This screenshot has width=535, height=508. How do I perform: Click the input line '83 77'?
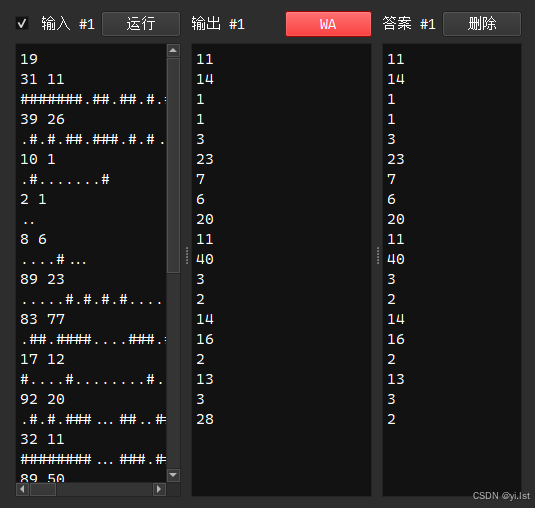[42, 319]
